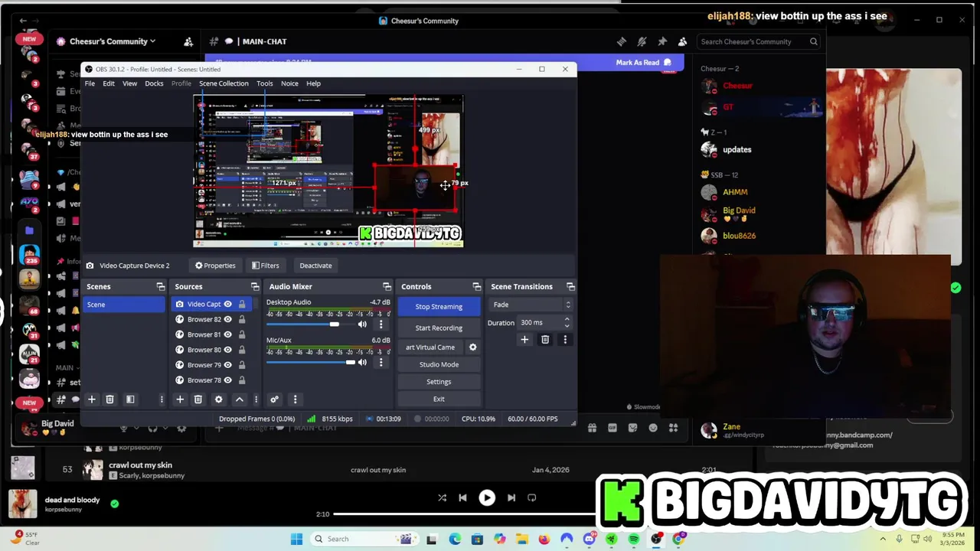
Task: Open source Filters button
Action: pyautogui.click(x=266, y=266)
